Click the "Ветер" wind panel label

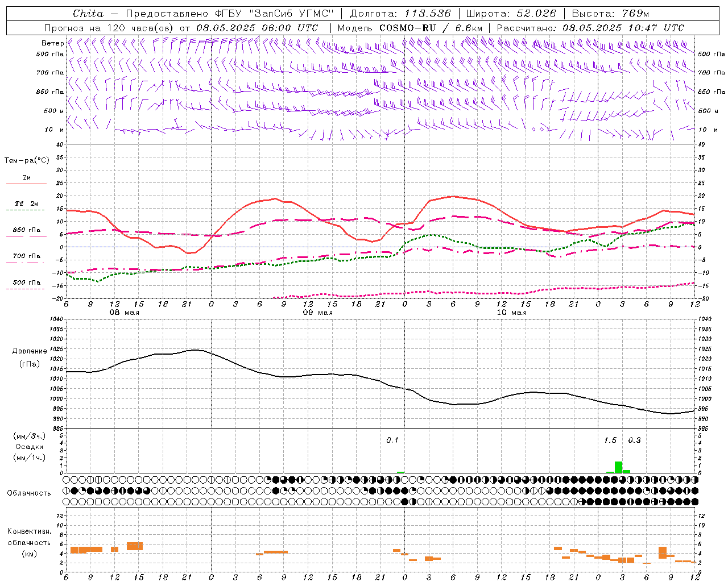52,43
